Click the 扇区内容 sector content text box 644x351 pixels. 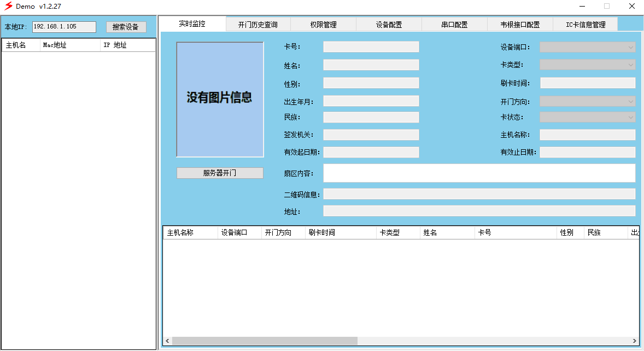pos(479,173)
